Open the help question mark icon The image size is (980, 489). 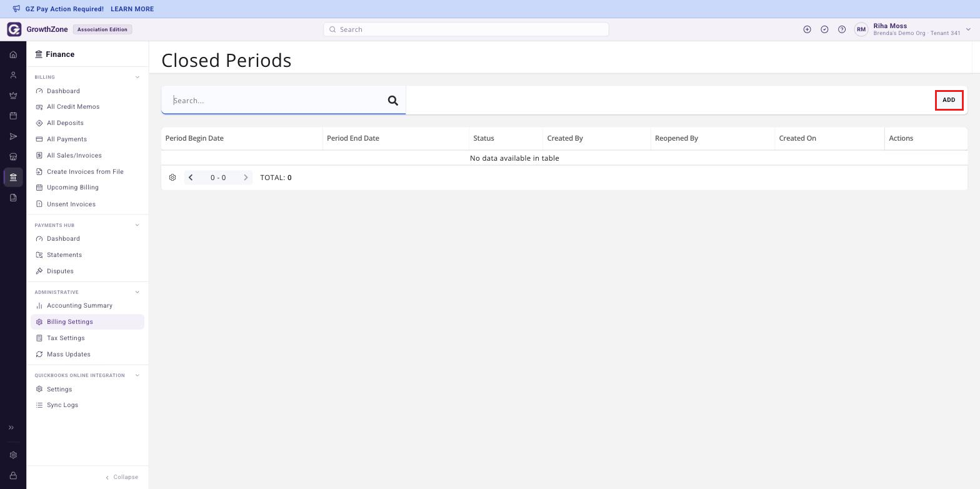(842, 29)
